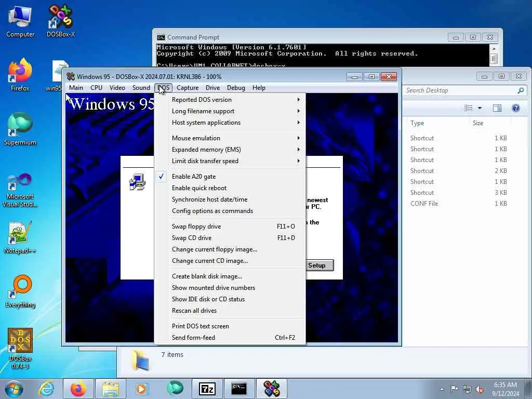Select the Microsoft Visual Studio desktop shortcut
Screen dimensions: 532x399
point(20,190)
